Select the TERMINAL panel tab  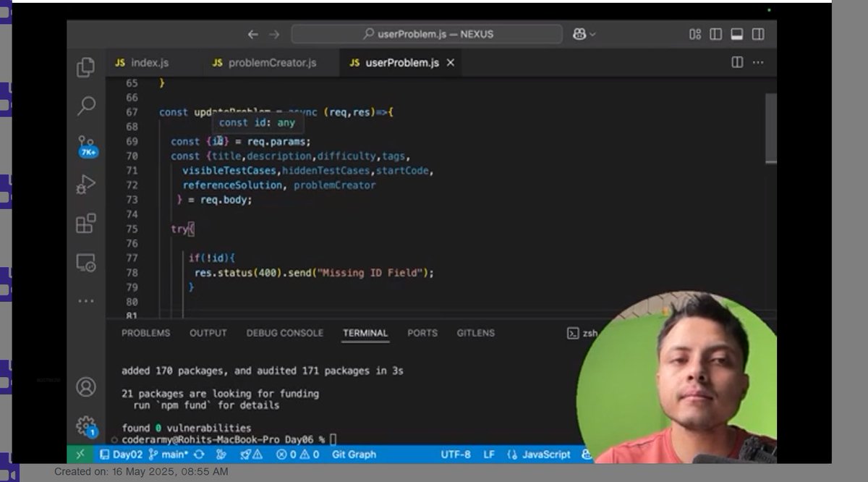coord(365,333)
